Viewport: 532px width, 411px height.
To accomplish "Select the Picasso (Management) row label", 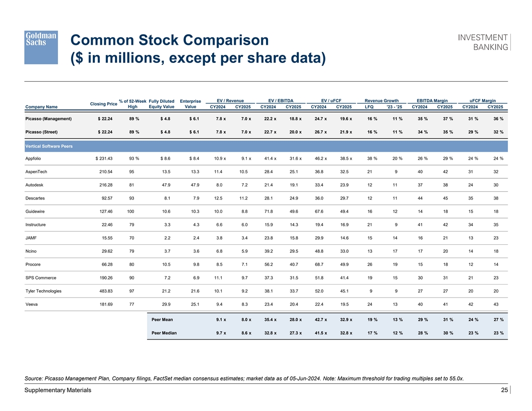I will point(48,119).
